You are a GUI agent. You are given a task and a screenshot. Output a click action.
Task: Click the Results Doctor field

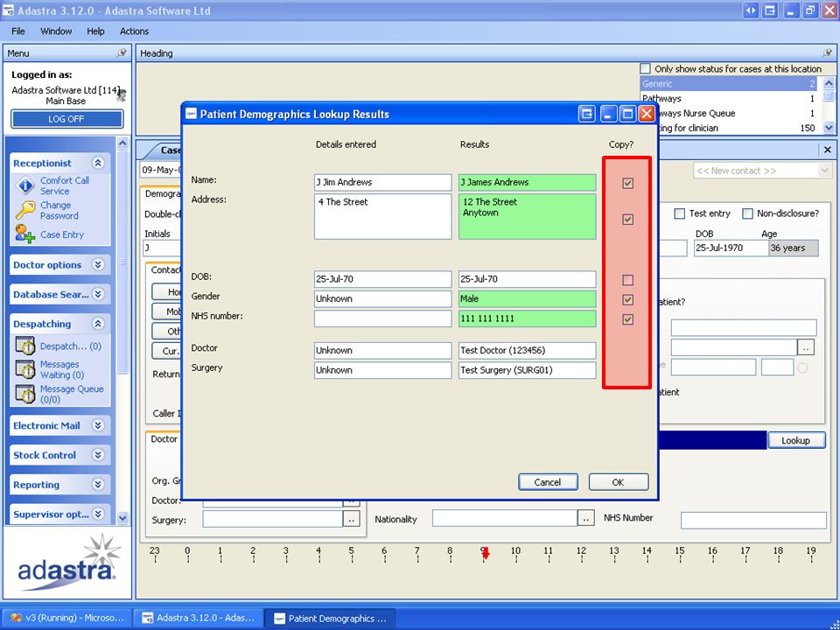[x=527, y=350]
